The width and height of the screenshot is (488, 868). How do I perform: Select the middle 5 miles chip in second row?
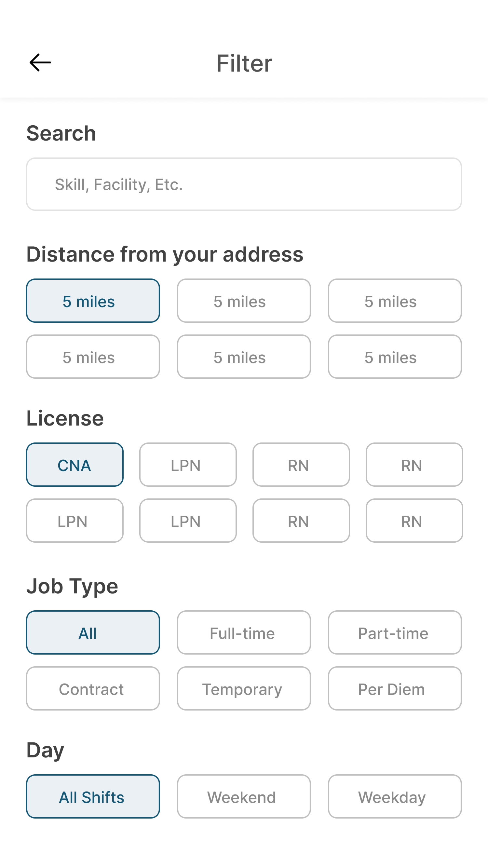click(244, 357)
